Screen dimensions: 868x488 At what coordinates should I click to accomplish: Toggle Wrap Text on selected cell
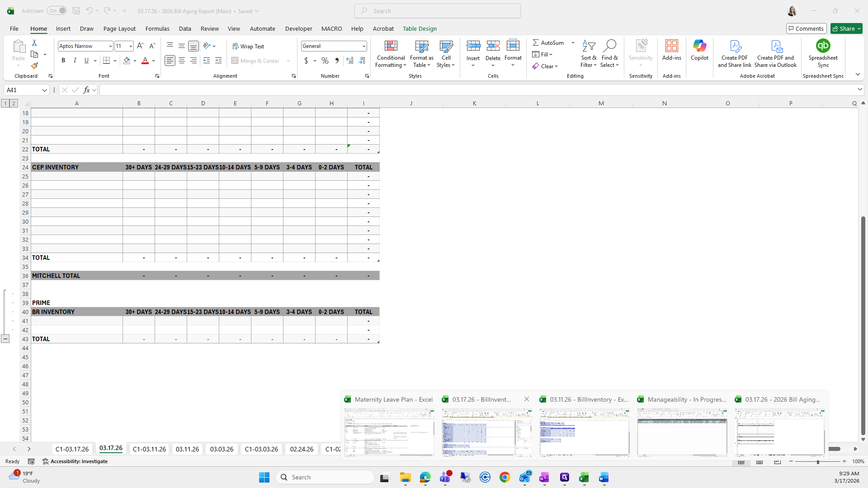[248, 46]
